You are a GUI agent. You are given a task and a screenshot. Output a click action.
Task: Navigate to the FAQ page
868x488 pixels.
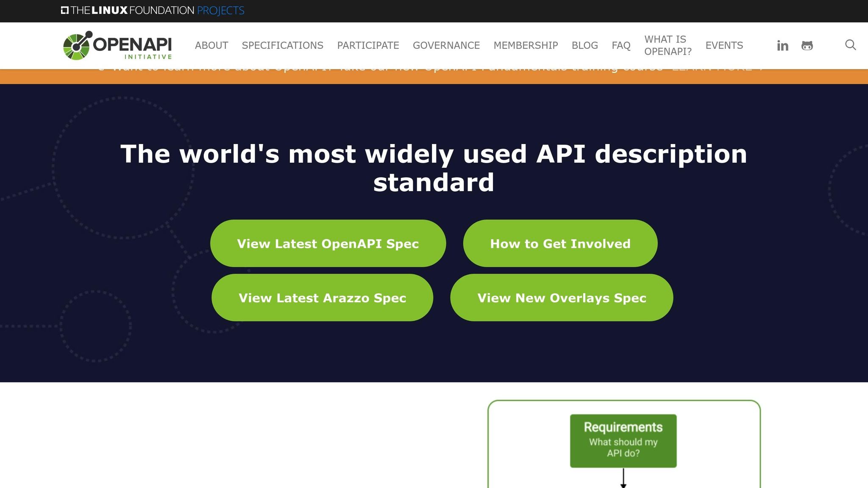tap(621, 45)
